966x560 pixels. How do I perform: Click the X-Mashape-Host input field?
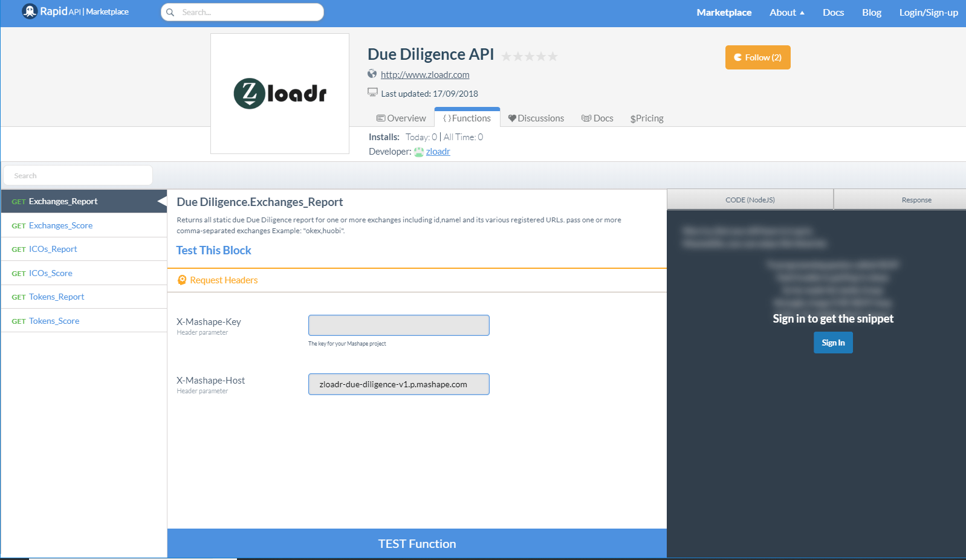coord(399,384)
